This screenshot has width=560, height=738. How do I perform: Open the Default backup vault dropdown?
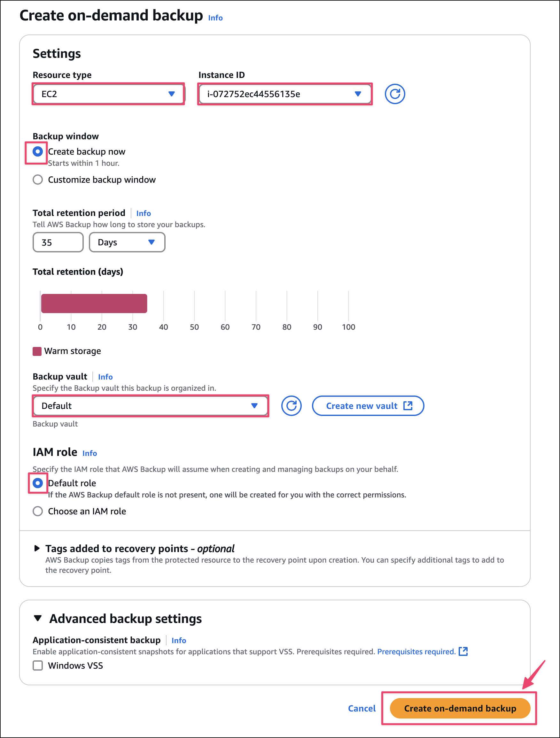click(150, 406)
